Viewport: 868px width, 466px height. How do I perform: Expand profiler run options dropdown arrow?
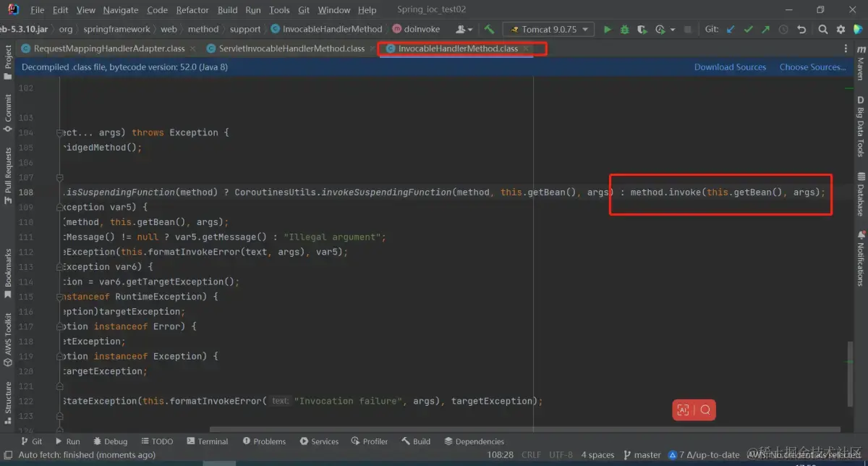(x=671, y=30)
